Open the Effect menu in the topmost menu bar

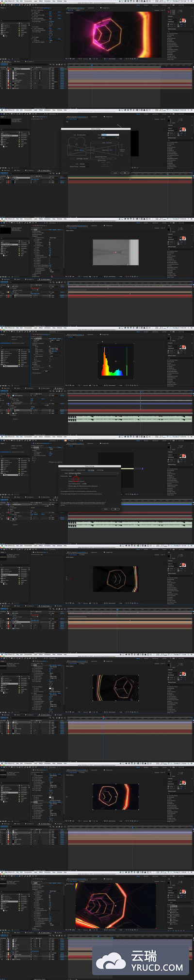(x=41, y=1)
